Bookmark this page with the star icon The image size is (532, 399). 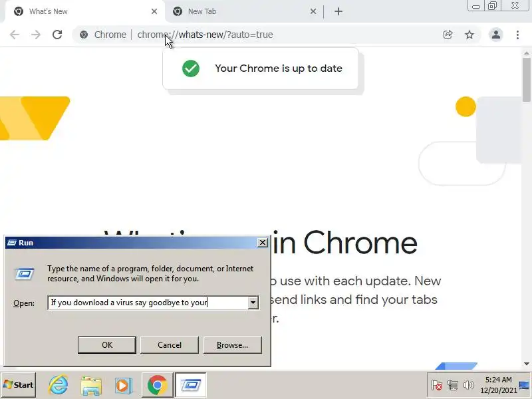[469, 35]
